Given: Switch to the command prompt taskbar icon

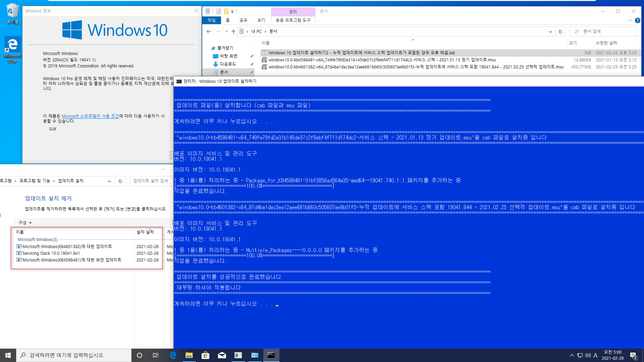Looking at the screenshot, I should click(x=271, y=355).
